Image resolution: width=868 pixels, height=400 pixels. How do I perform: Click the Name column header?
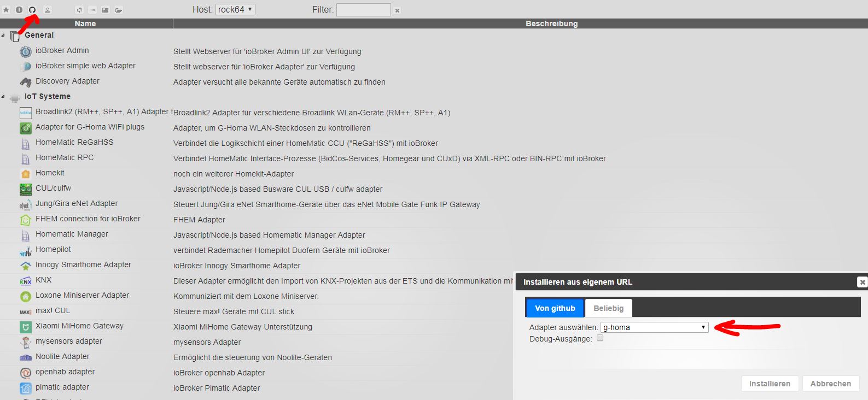[85, 23]
